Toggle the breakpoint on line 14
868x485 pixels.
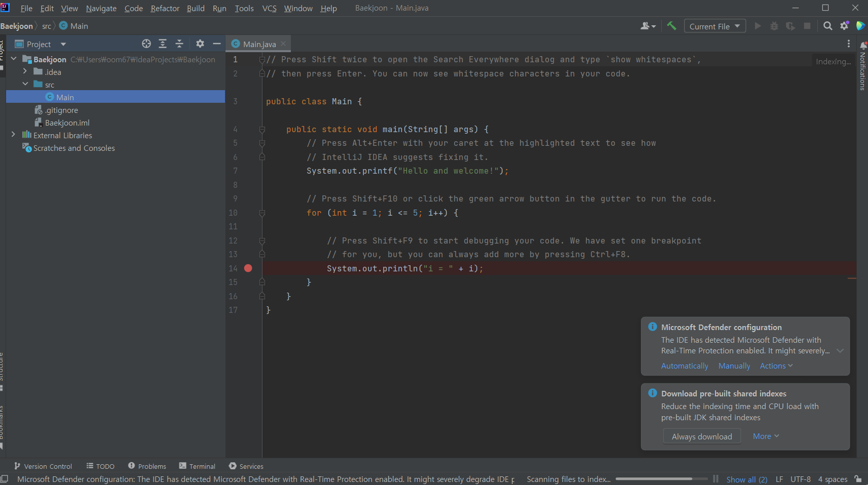[x=248, y=268]
